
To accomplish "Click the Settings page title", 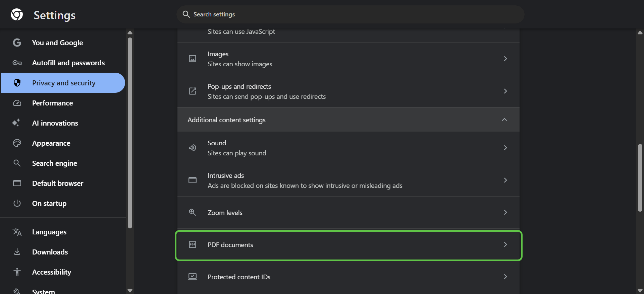I will pyautogui.click(x=55, y=15).
